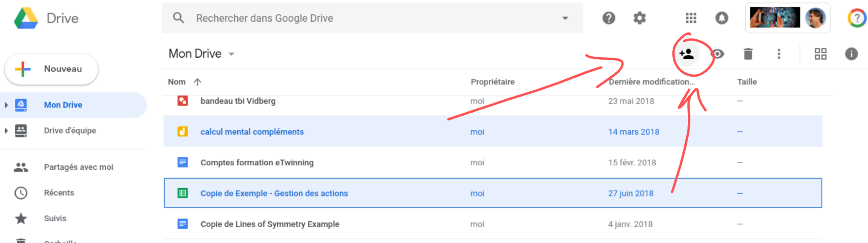Open the Mon Drive dropdown menu
Screen dimensions: 868x243
[232, 54]
